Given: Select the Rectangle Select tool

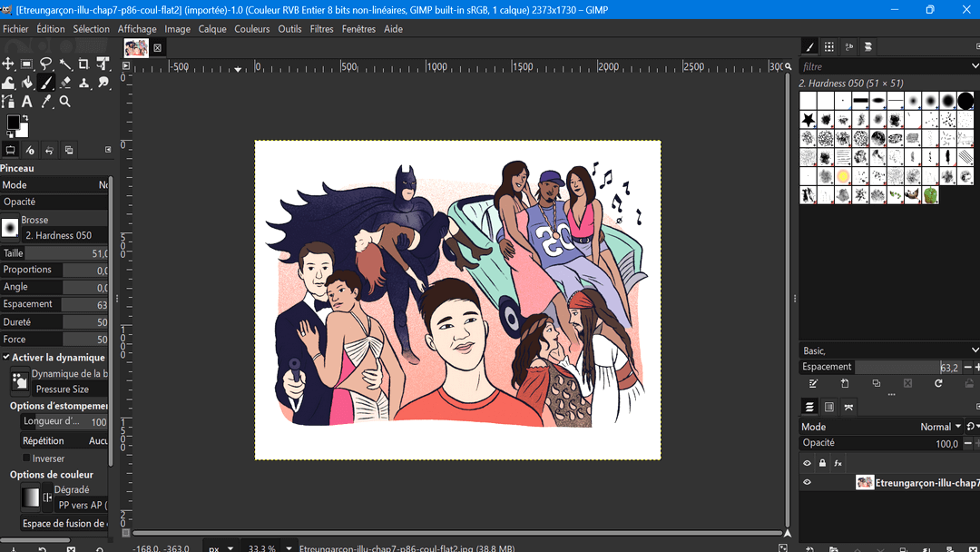Looking at the screenshot, I should tap(27, 64).
